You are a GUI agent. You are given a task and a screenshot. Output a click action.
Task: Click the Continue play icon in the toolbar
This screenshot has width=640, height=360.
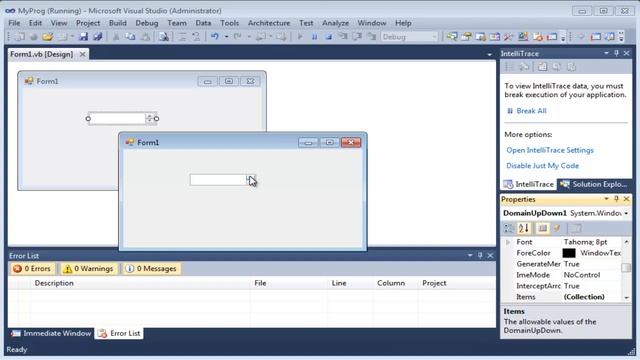coord(300,37)
